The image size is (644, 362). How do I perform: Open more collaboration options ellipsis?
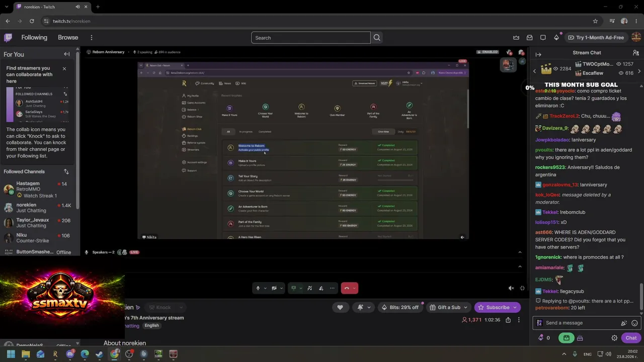click(x=332, y=288)
